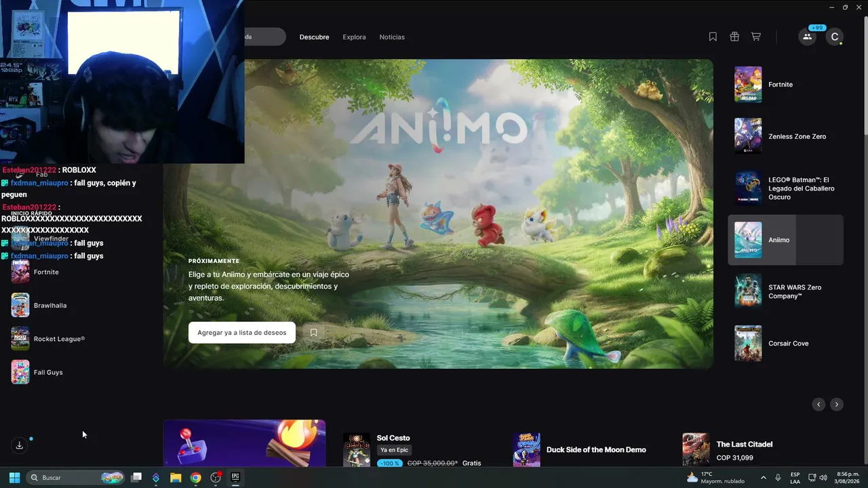The height and width of the screenshot is (488, 868).
Task: Click the joystick and campfire promo banner
Action: 244,443
